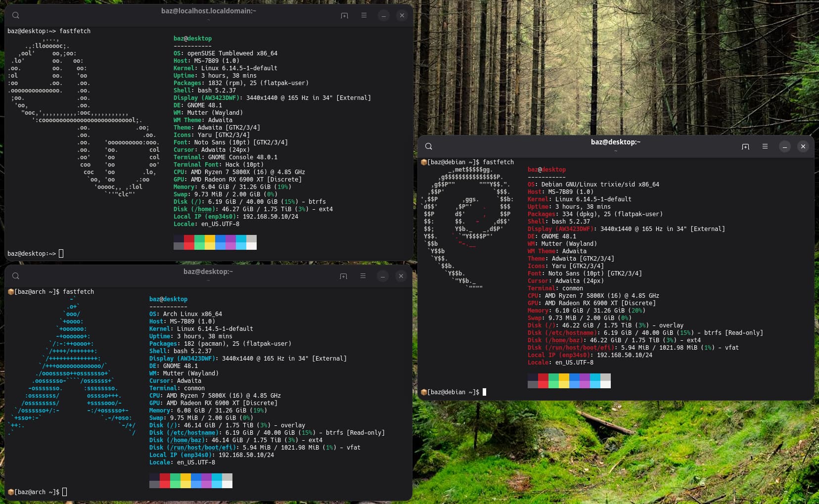Close the openSUSE Tumbleweed terminal window
This screenshot has height=504, width=819.
(x=402, y=15)
